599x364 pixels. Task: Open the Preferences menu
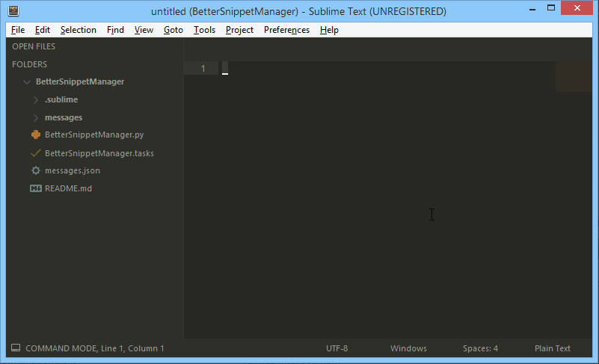(x=286, y=30)
